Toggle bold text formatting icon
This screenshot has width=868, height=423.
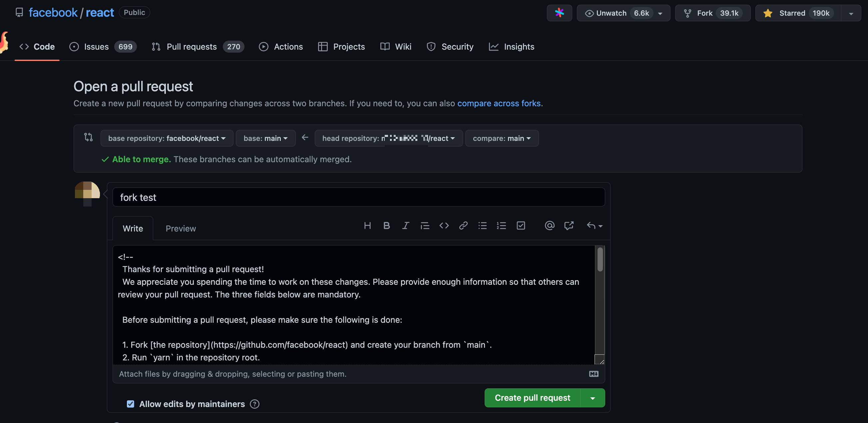tap(386, 225)
